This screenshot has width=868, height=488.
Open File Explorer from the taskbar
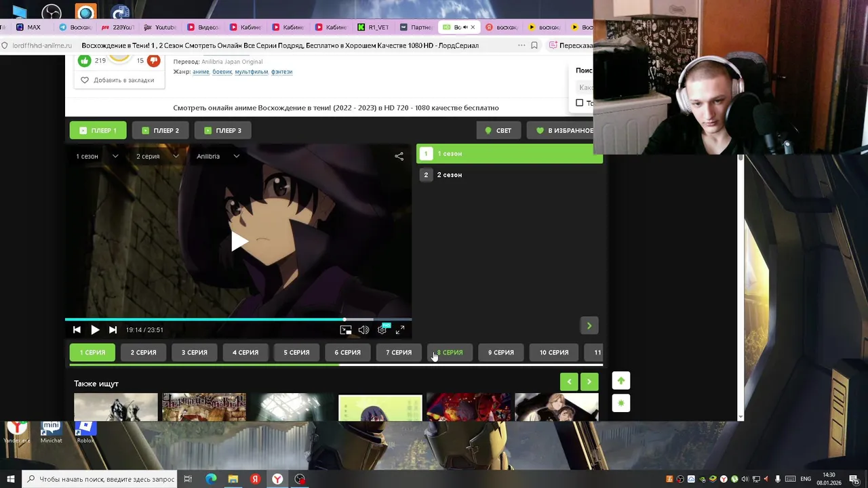click(233, 479)
